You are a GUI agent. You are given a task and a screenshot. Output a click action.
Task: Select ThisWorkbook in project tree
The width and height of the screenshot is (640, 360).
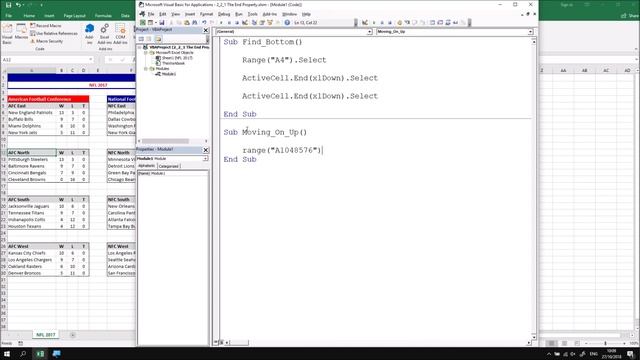tap(171, 63)
